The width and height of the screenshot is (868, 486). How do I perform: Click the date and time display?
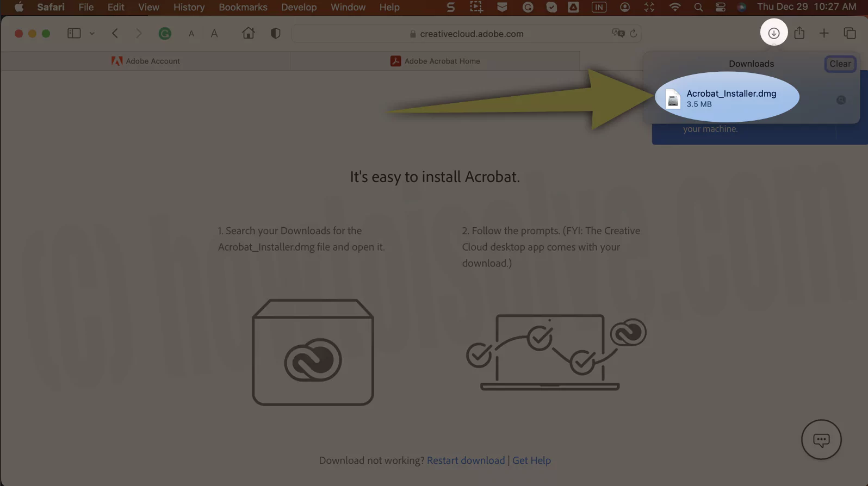coord(807,7)
